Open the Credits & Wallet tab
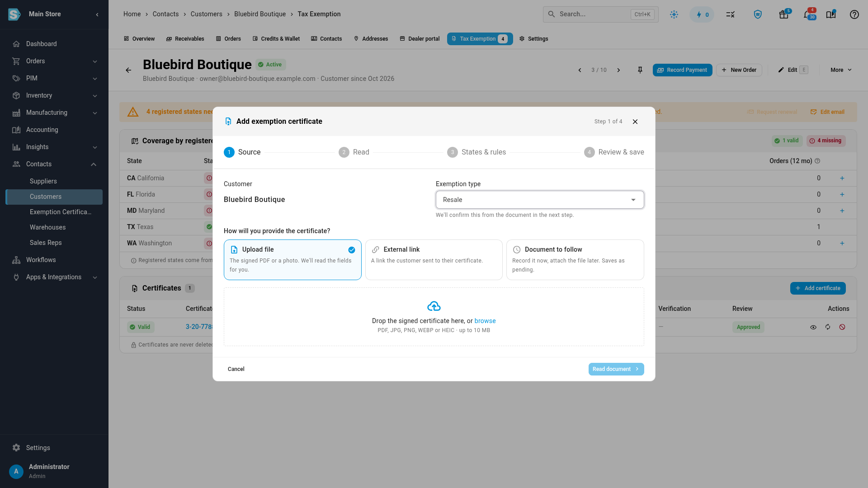The height and width of the screenshot is (488, 868). click(x=276, y=39)
